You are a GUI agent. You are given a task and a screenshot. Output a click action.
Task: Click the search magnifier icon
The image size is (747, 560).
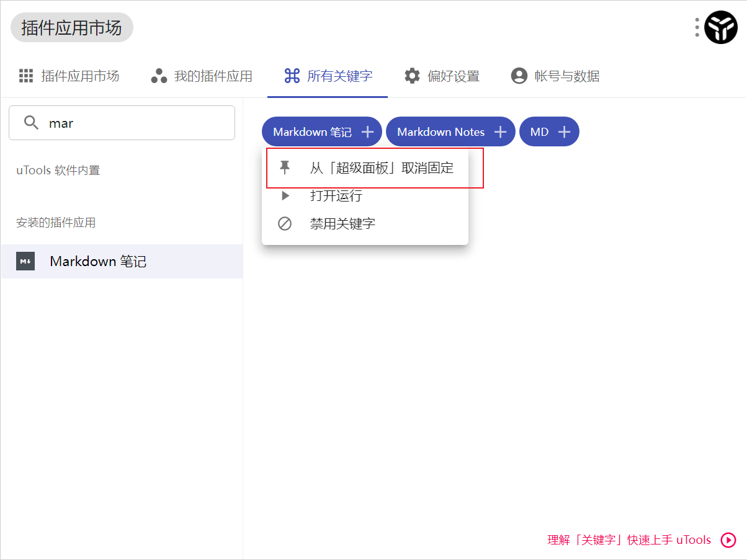[31, 123]
